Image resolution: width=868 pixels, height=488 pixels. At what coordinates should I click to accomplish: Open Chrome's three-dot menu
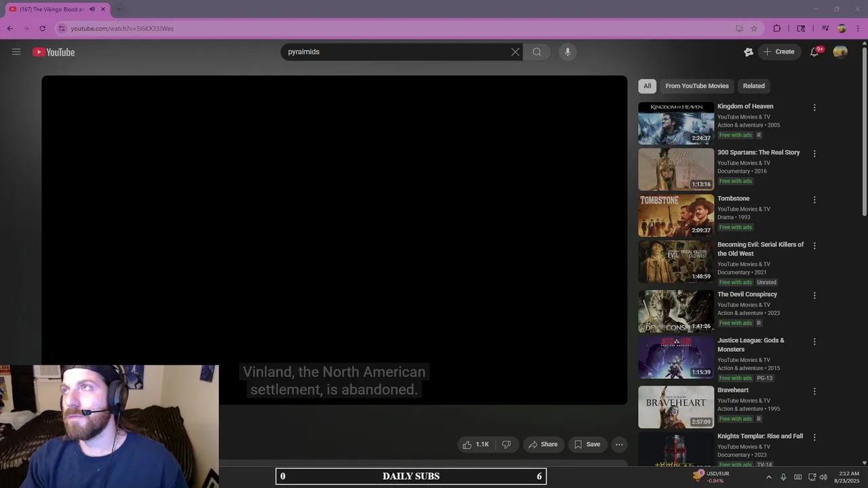tap(858, 28)
